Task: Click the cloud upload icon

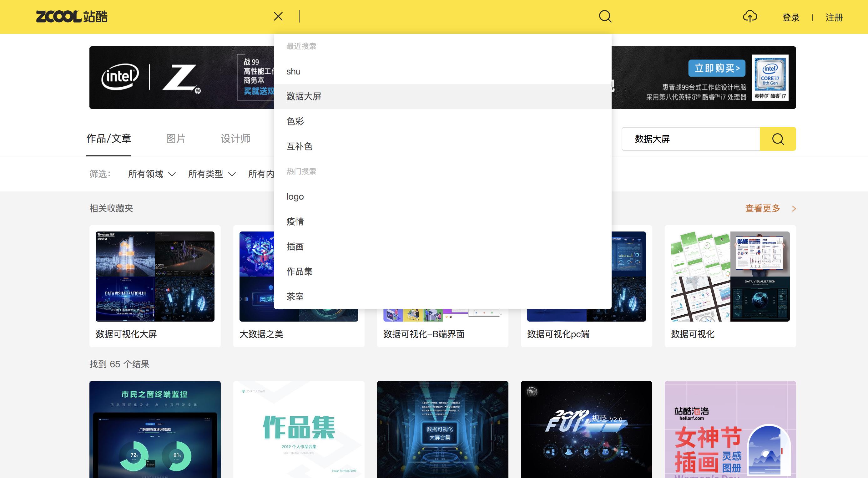Action: (750, 16)
